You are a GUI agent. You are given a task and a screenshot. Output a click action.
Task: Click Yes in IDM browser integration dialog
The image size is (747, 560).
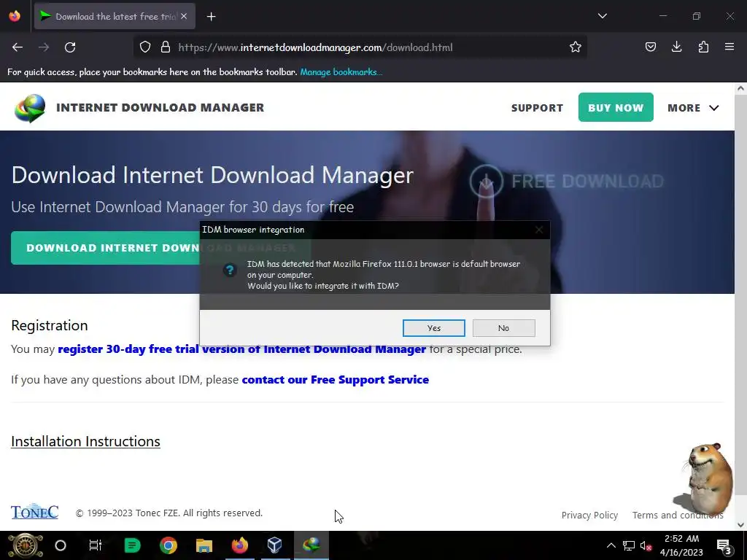click(433, 327)
